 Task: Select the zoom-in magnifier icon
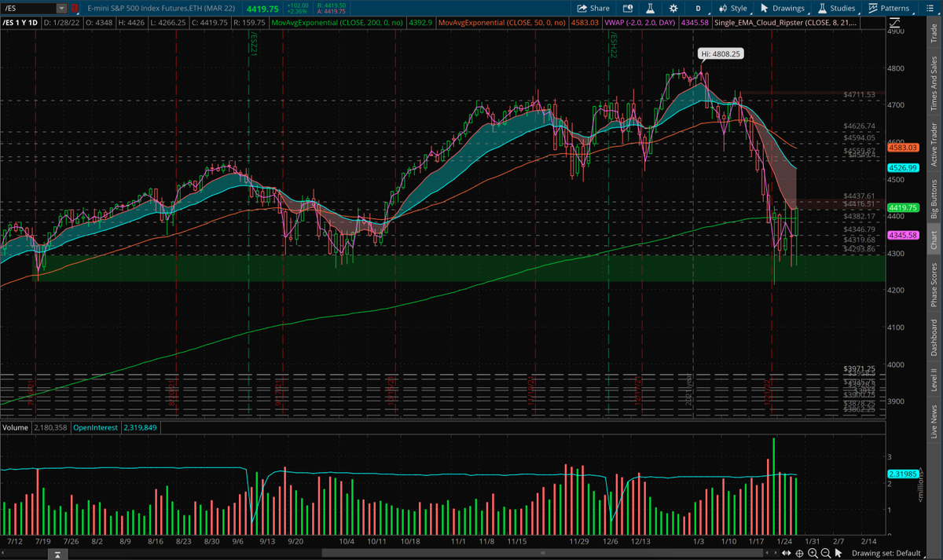(x=812, y=552)
